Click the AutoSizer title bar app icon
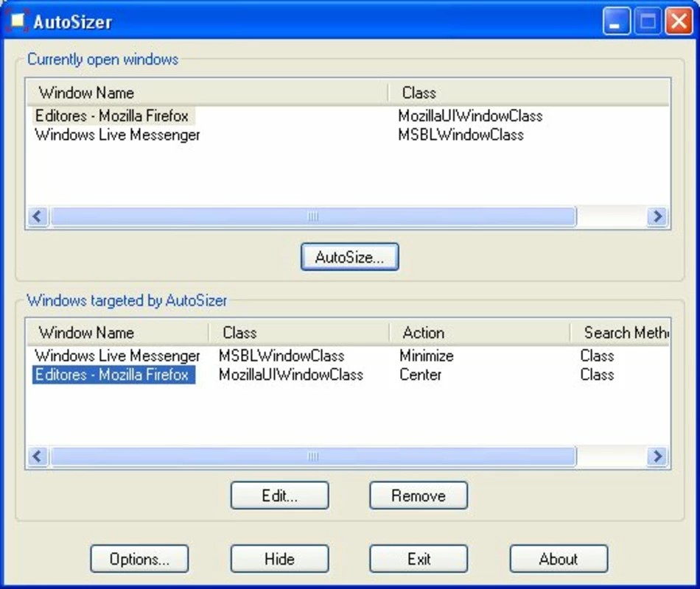 point(17,21)
